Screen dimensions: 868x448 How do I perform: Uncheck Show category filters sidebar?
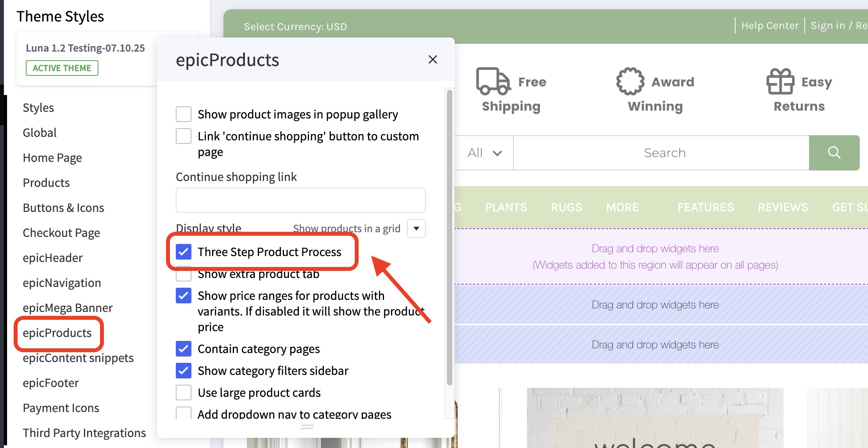[x=183, y=371]
